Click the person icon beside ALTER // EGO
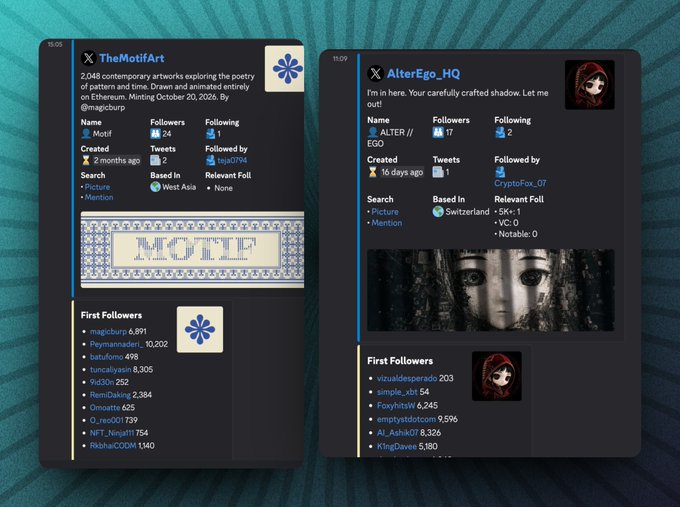The image size is (680, 507). (x=373, y=132)
